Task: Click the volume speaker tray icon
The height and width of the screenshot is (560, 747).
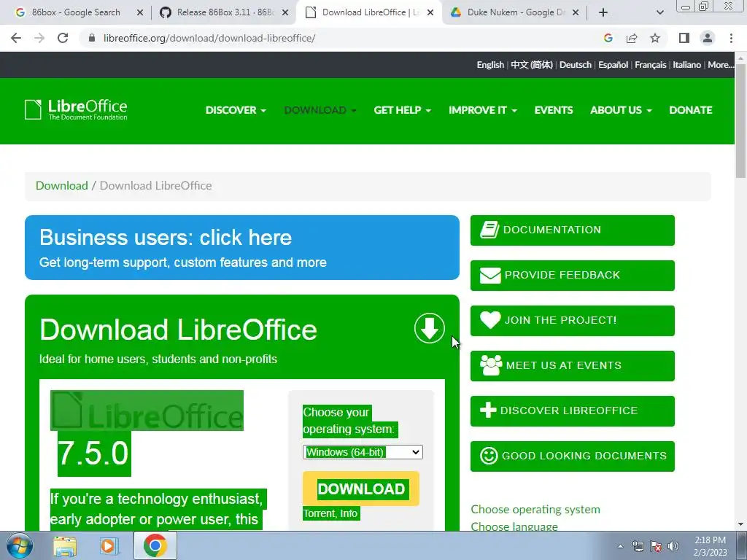Action: coord(673,546)
